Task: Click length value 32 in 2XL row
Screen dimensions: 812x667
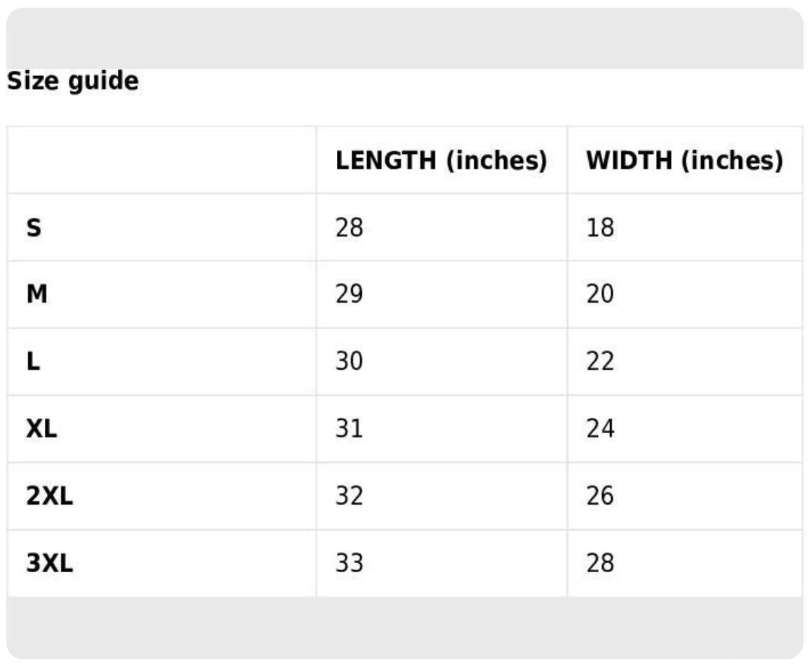Action: pyautogui.click(x=350, y=496)
